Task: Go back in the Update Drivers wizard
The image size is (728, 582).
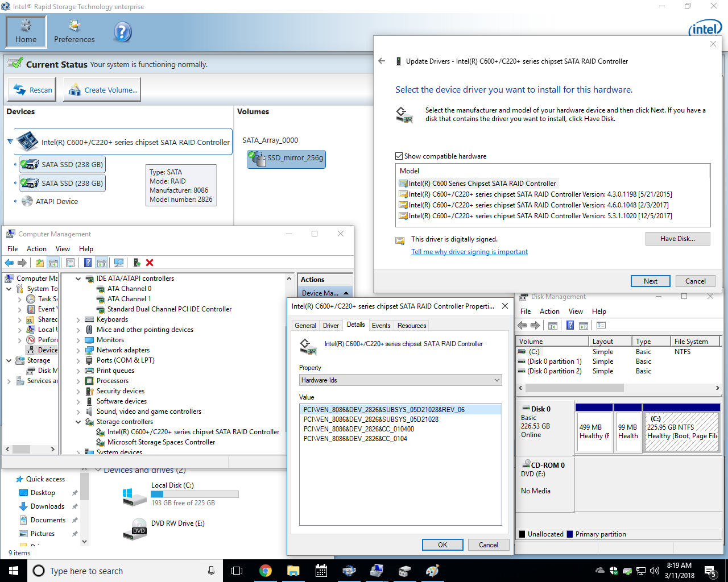Action: click(x=382, y=61)
